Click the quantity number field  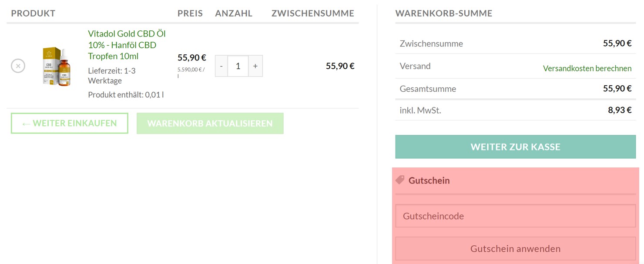pyautogui.click(x=238, y=66)
